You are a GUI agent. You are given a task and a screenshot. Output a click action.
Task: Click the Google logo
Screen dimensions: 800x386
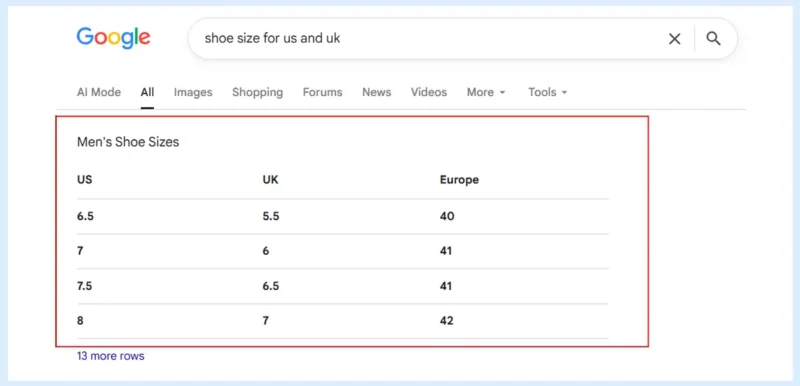point(113,38)
